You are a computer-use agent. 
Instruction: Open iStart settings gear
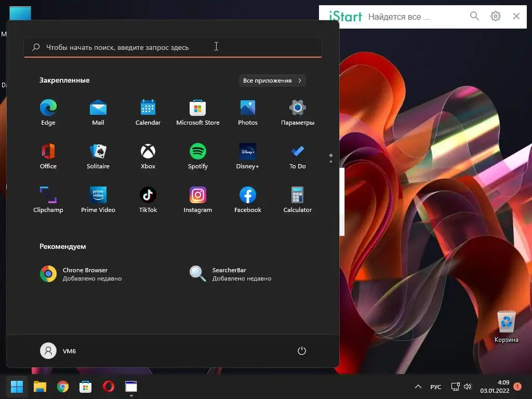coord(495,16)
